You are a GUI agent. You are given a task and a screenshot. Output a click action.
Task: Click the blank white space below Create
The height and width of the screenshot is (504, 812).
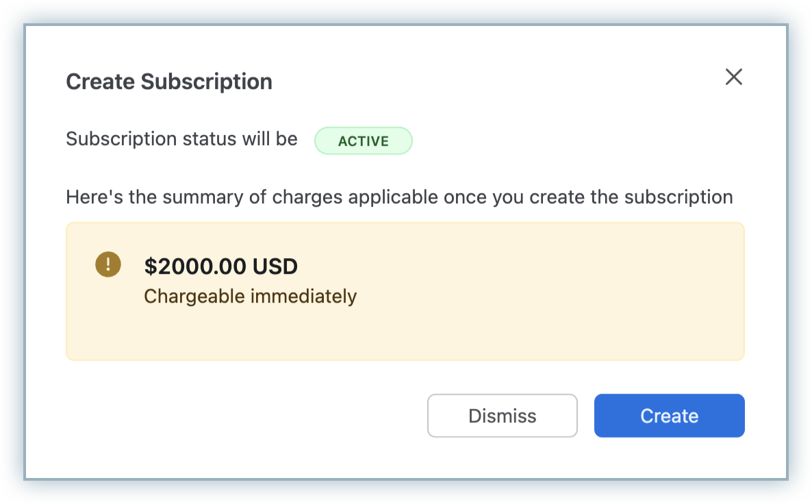pyautogui.click(x=669, y=457)
